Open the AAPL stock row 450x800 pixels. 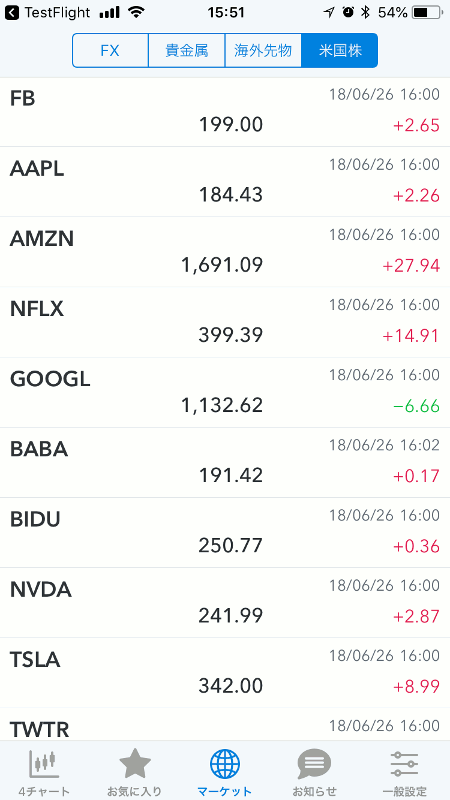click(225, 182)
